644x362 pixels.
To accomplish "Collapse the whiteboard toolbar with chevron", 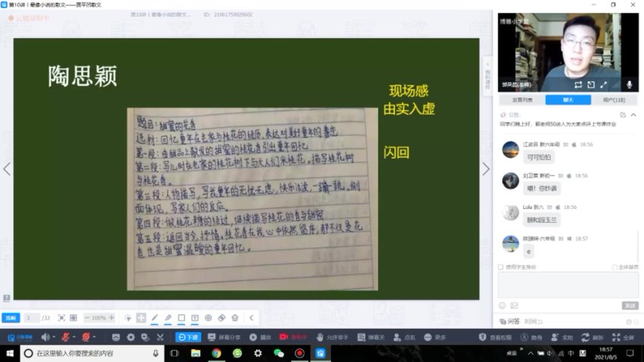I will (x=251, y=318).
